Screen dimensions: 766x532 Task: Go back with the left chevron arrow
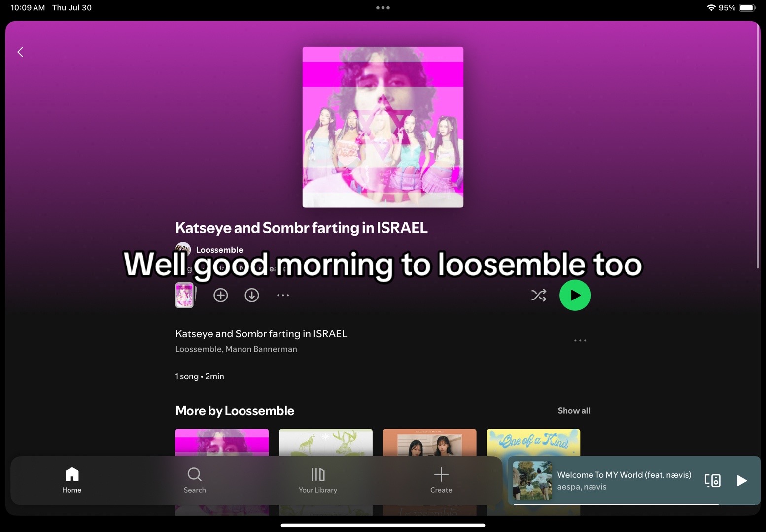(20, 52)
